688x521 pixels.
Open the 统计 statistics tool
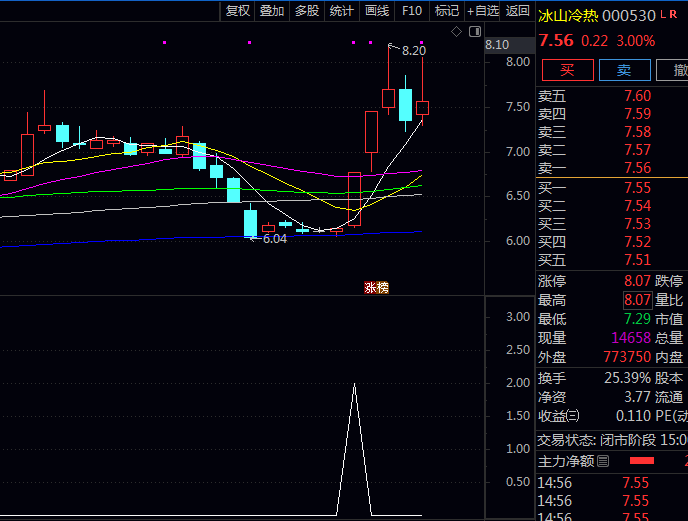click(x=341, y=11)
